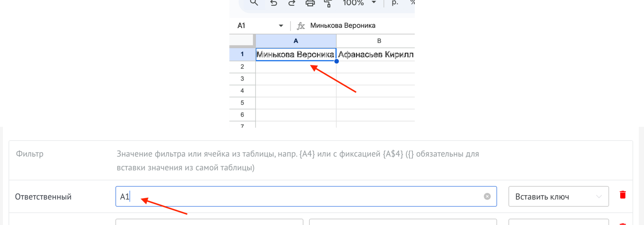This screenshot has height=225, width=644.
Task: Select column A header
Action: 296,41
